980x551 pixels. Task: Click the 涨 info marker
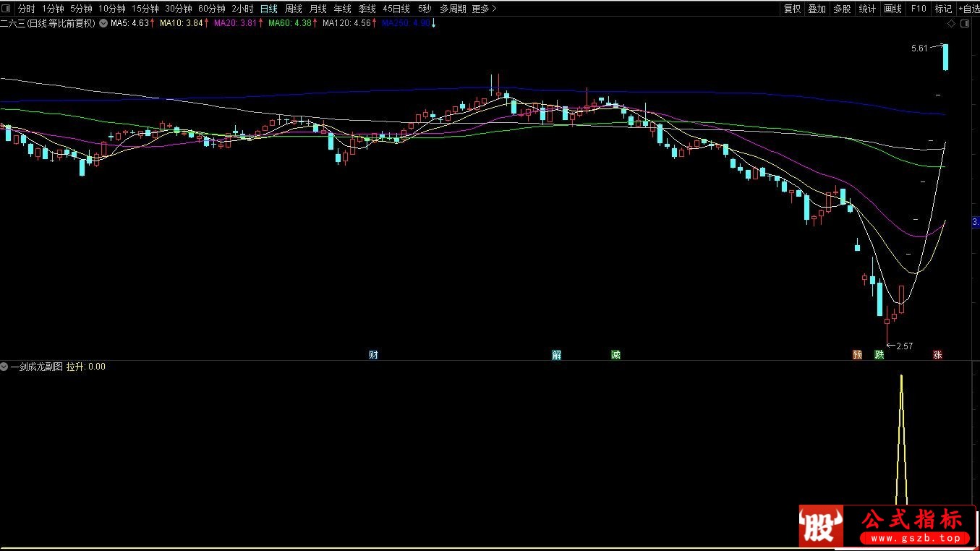click(937, 354)
